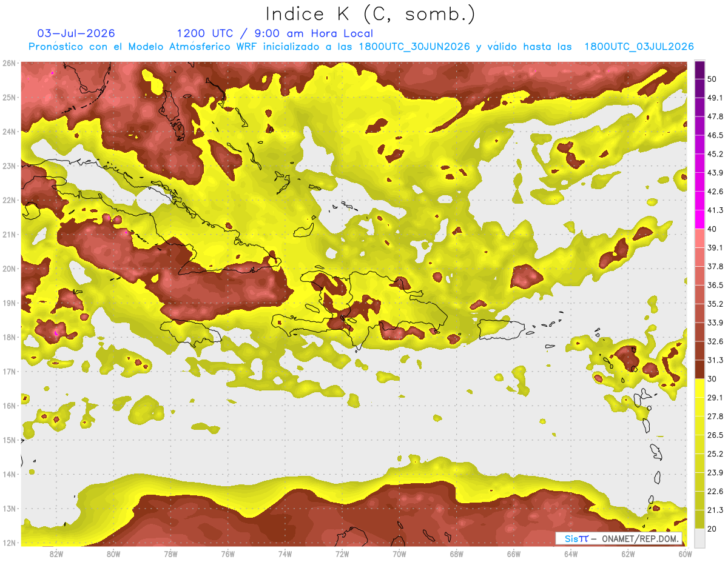Click the latitude label '16N'
The image size is (728, 562).
9,406
